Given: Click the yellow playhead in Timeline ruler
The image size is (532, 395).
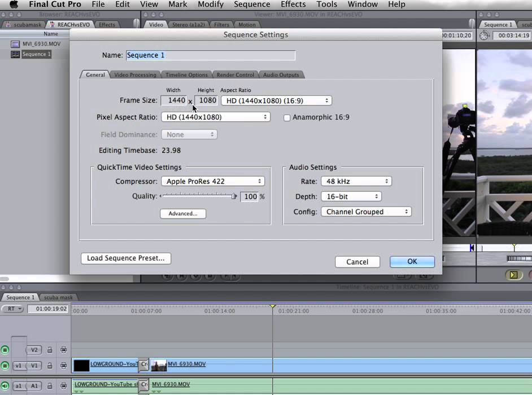Looking at the screenshot, I should click(272, 306).
